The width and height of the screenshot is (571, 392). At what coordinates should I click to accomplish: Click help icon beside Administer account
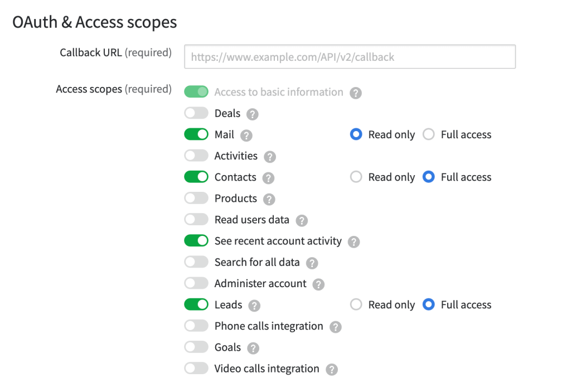pos(318,284)
